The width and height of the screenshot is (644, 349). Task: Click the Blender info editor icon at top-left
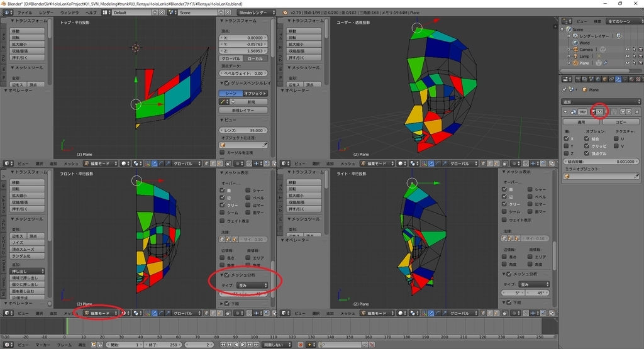8,13
